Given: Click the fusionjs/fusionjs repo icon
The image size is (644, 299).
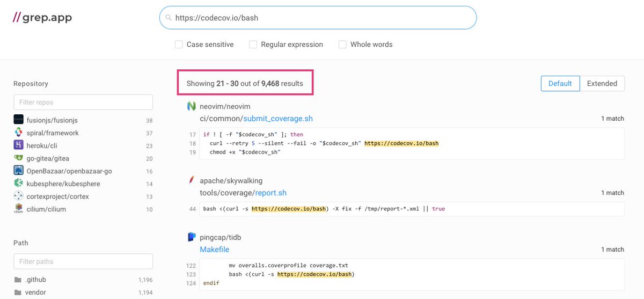Looking at the screenshot, I should (x=18, y=120).
